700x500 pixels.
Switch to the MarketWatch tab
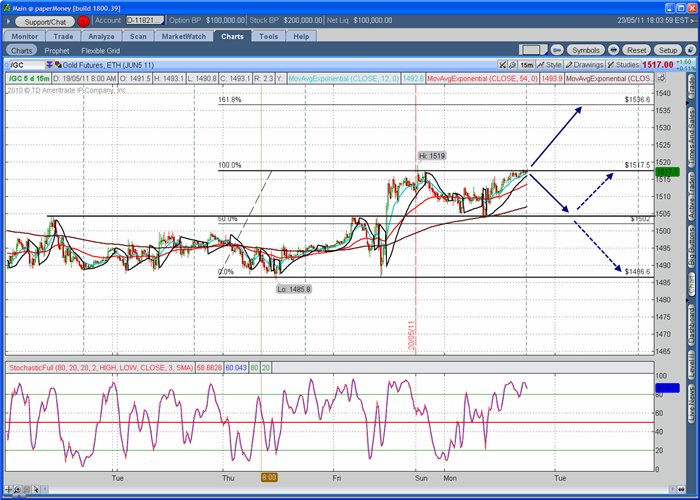pos(184,36)
